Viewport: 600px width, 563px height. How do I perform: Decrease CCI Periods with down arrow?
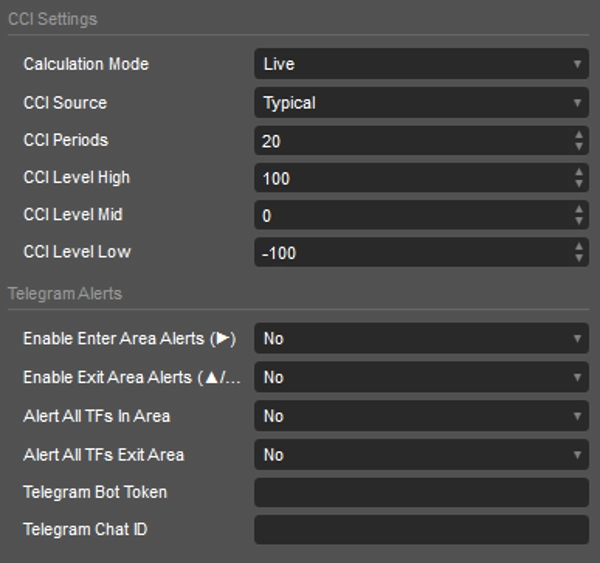click(x=579, y=147)
